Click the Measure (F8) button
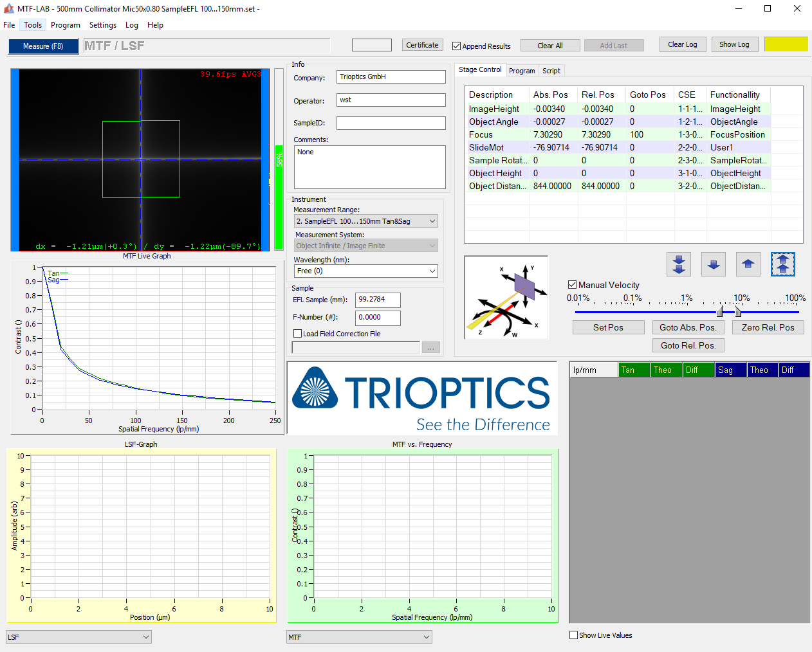 click(x=43, y=46)
